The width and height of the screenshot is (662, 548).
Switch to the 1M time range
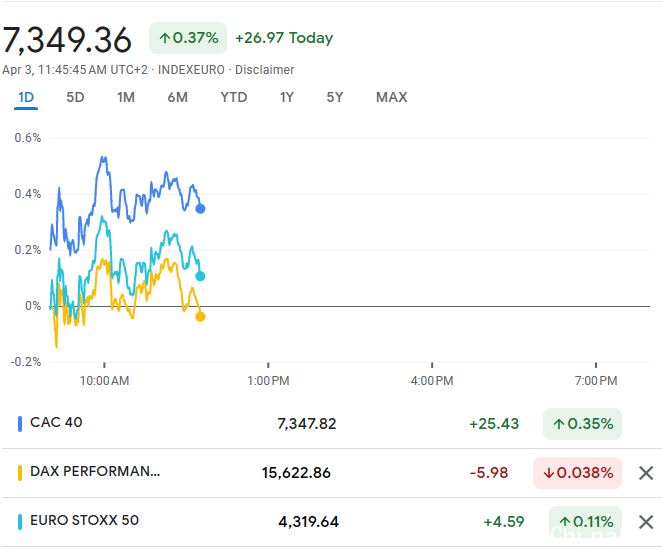tap(126, 98)
